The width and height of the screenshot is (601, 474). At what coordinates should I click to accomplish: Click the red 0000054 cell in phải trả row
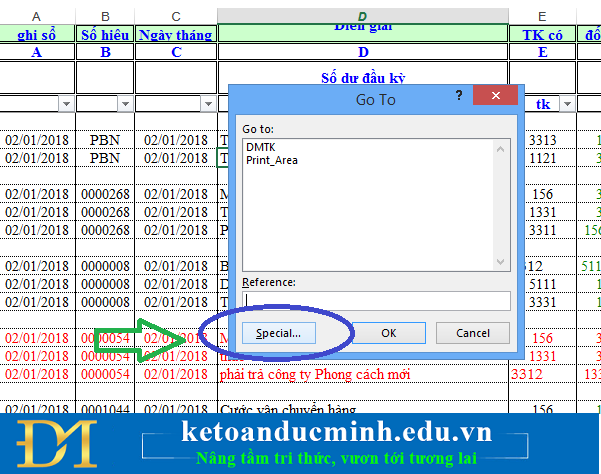pos(105,374)
